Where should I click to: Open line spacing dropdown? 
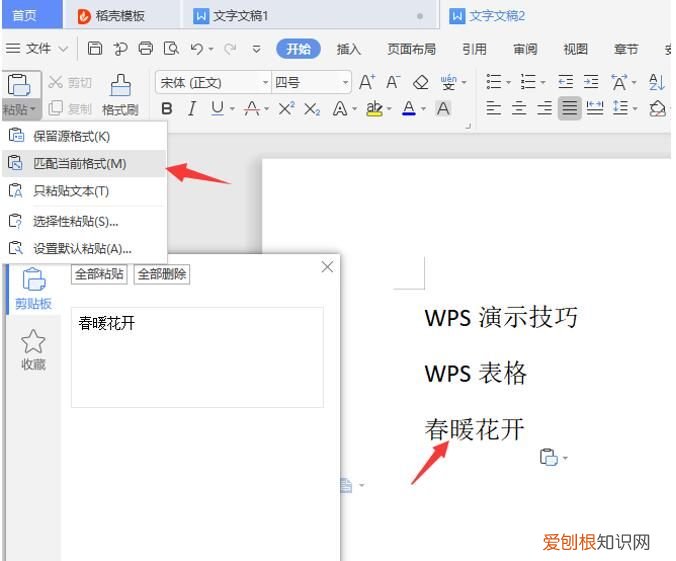coord(635,108)
